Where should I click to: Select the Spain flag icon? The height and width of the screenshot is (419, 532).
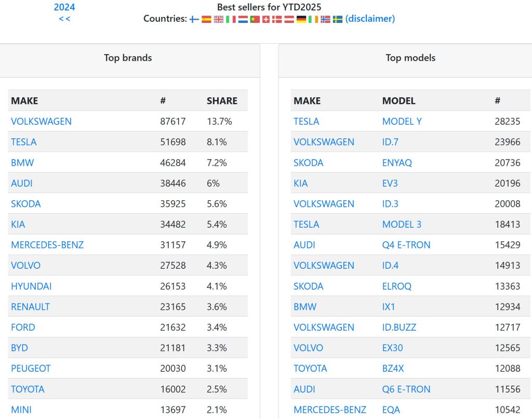pyautogui.click(x=206, y=19)
